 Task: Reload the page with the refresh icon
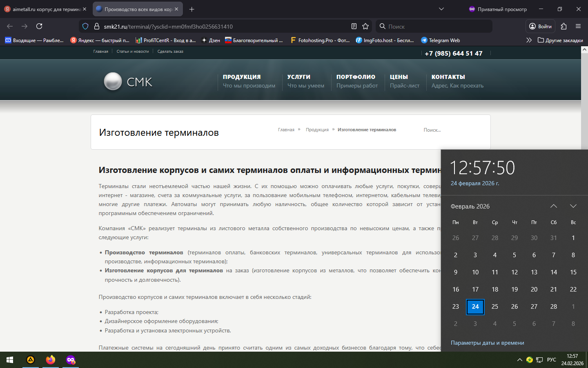pyautogui.click(x=39, y=26)
